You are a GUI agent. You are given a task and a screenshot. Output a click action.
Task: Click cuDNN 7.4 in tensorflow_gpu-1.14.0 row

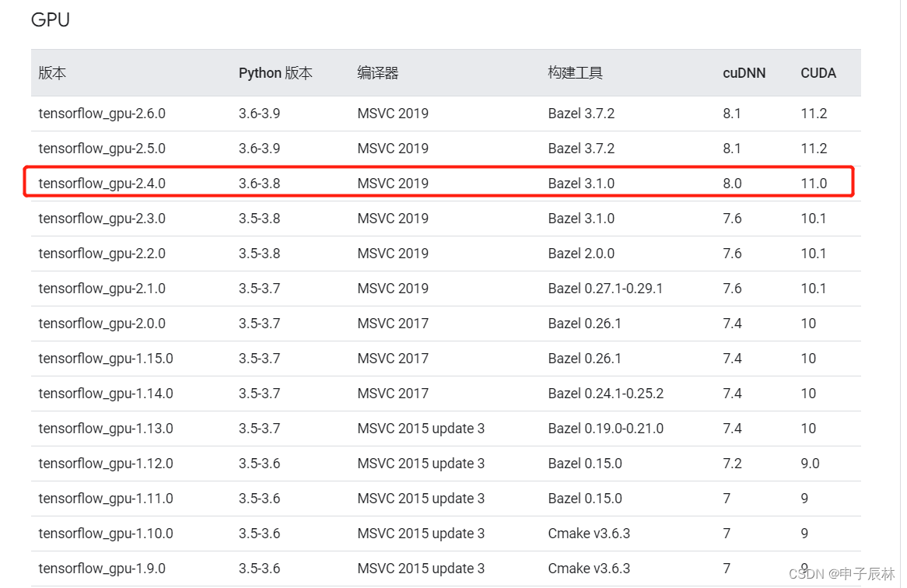(x=732, y=393)
